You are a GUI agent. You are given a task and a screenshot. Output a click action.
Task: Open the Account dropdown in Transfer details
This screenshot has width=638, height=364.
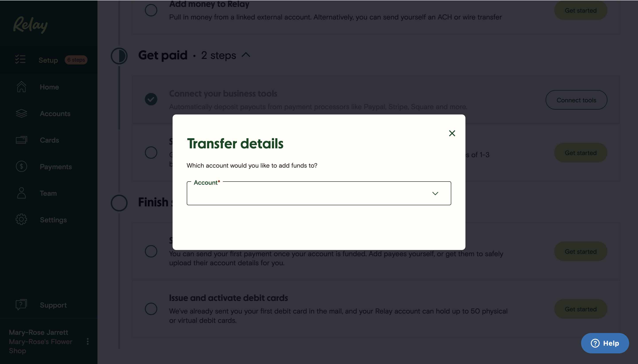[319, 193]
